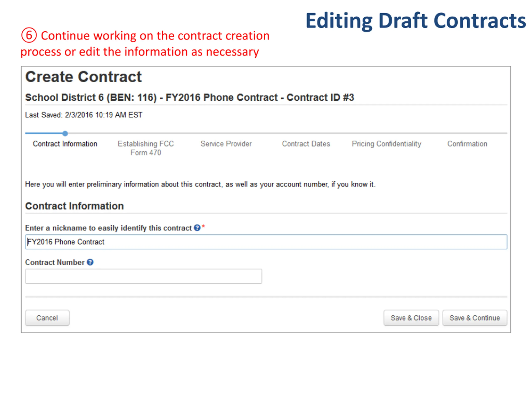Open the Contract Dates step

point(306,144)
